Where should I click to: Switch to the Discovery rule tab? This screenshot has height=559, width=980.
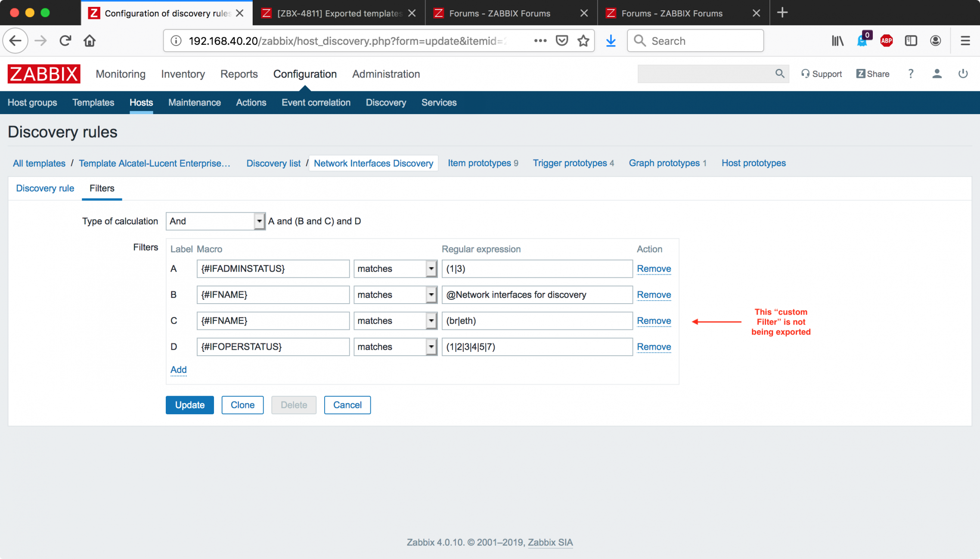pos(45,188)
